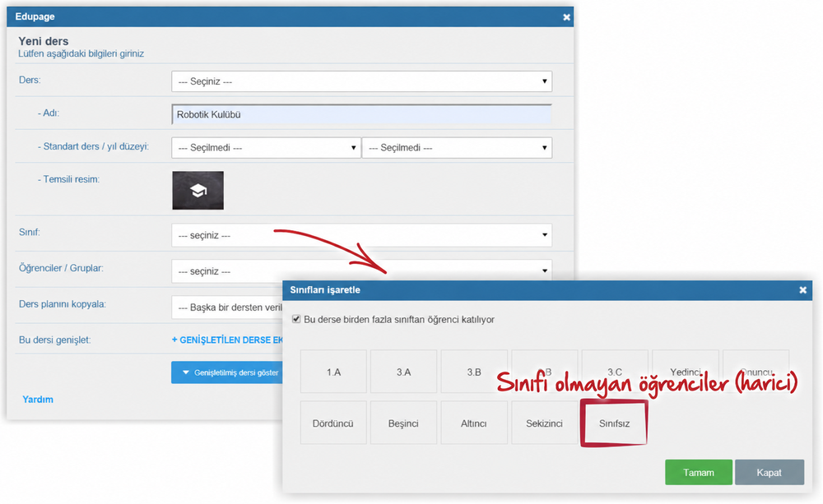The width and height of the screenshot is (823, 504).
Task: Close the Edupage dialog window
Action: coord(566,17)
